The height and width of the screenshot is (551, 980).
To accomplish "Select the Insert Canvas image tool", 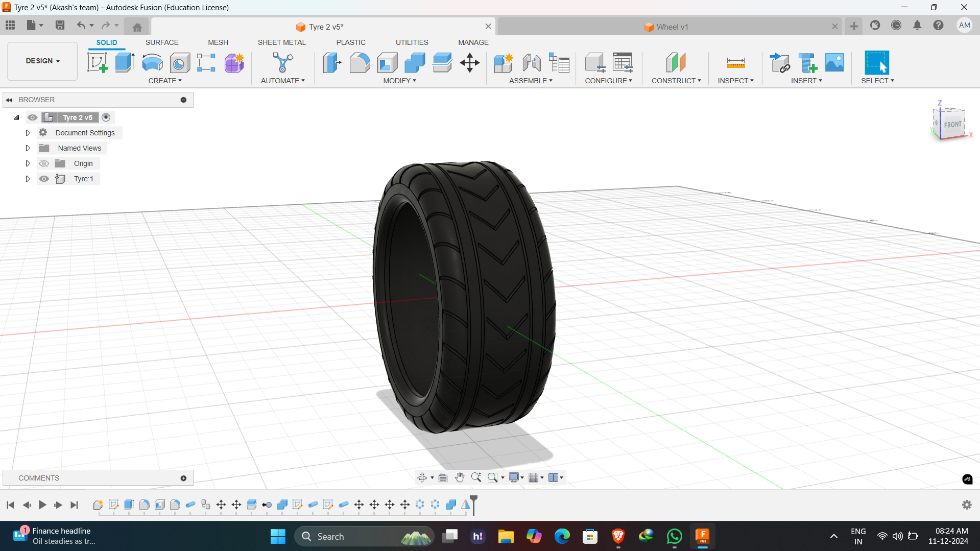I will [834, 63].
